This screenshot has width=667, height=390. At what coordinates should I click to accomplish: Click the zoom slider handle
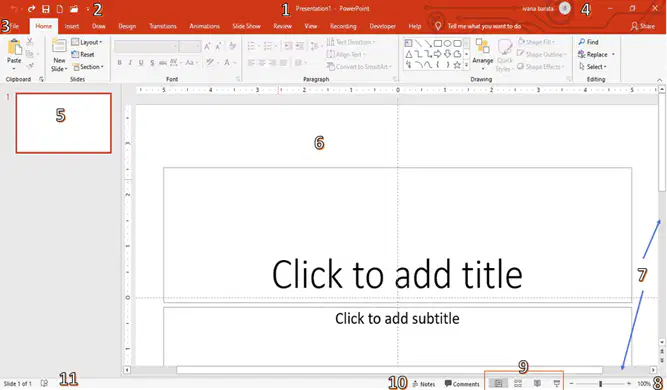(x=600, y=384)
